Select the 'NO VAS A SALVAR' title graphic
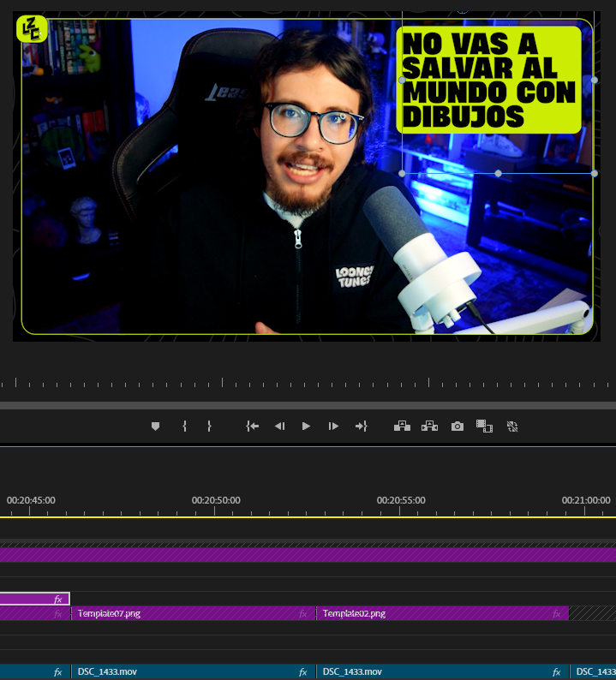This screenshot has height=680, width=616. (x=488, y=80)
